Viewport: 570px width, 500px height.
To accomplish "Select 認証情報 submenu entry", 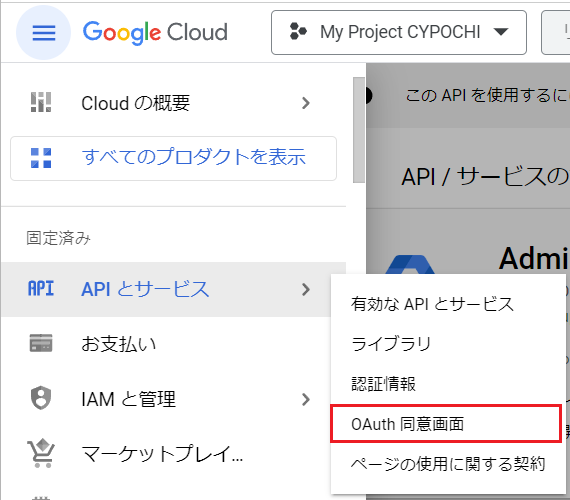I will click(448, 384).
